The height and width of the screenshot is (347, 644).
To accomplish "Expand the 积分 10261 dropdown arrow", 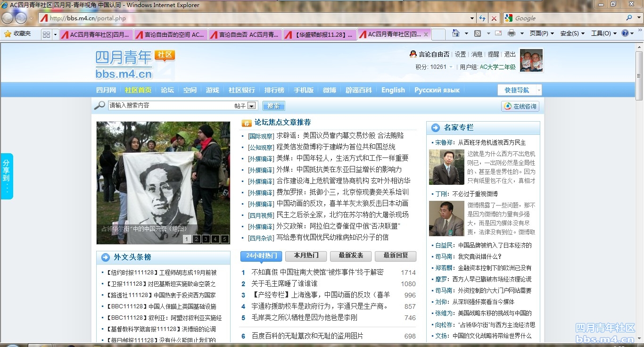I will click(x=451, y=67).
